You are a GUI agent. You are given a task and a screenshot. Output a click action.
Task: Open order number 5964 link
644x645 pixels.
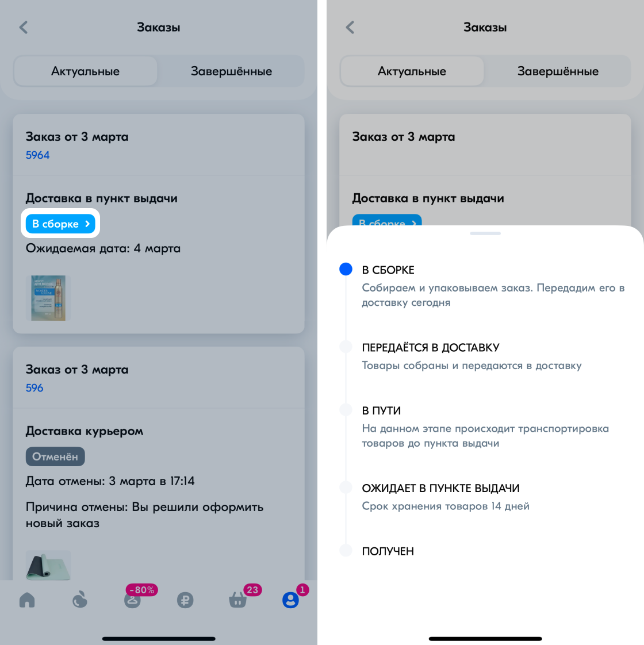37,155
